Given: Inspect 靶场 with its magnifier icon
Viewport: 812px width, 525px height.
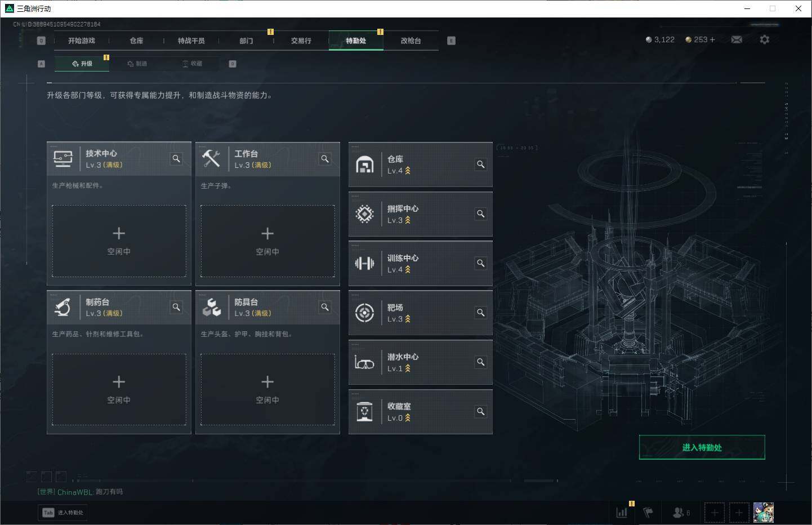Looking at the screenshot, I should (480, 313).
